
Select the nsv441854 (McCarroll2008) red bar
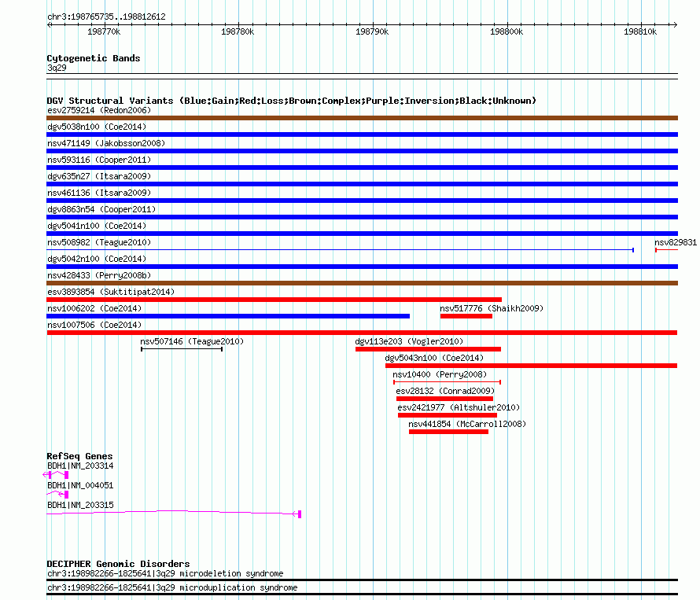(x=448, y=432)
